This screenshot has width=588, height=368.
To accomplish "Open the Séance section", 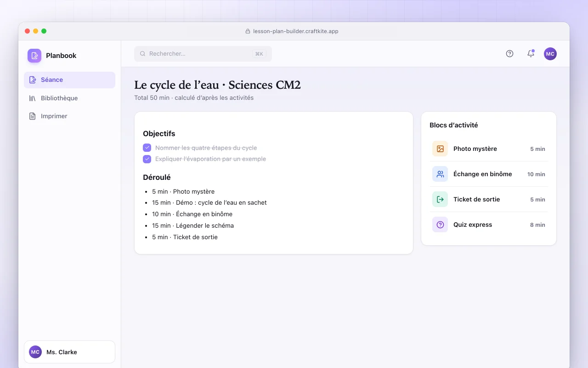I will click(x=69, y=80).
